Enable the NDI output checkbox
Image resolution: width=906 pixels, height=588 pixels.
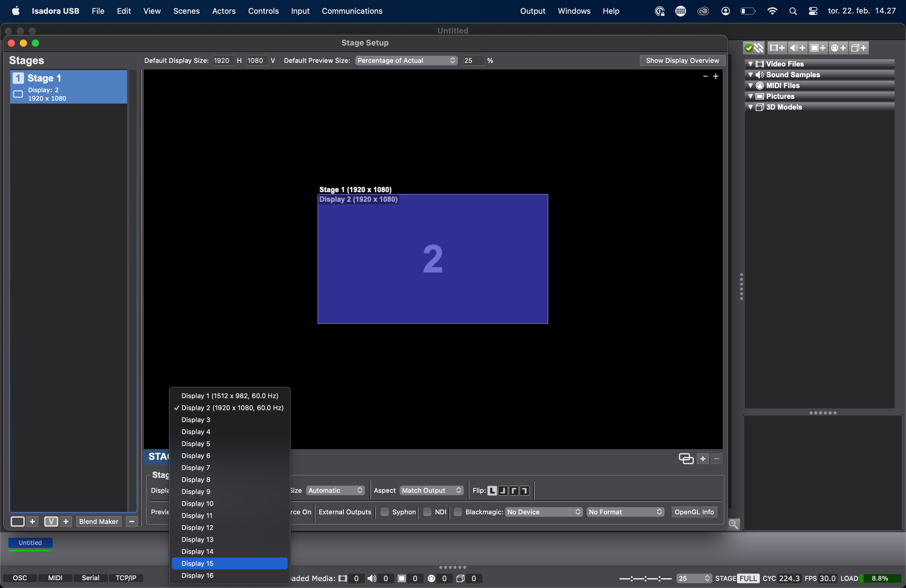point(428,512)
